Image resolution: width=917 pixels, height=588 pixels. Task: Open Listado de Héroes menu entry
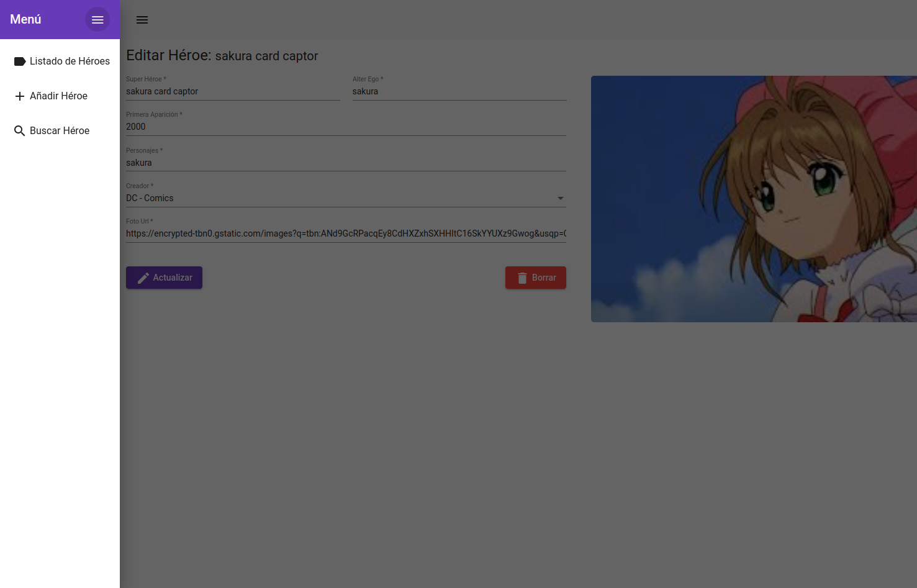[x=60, y=61]
